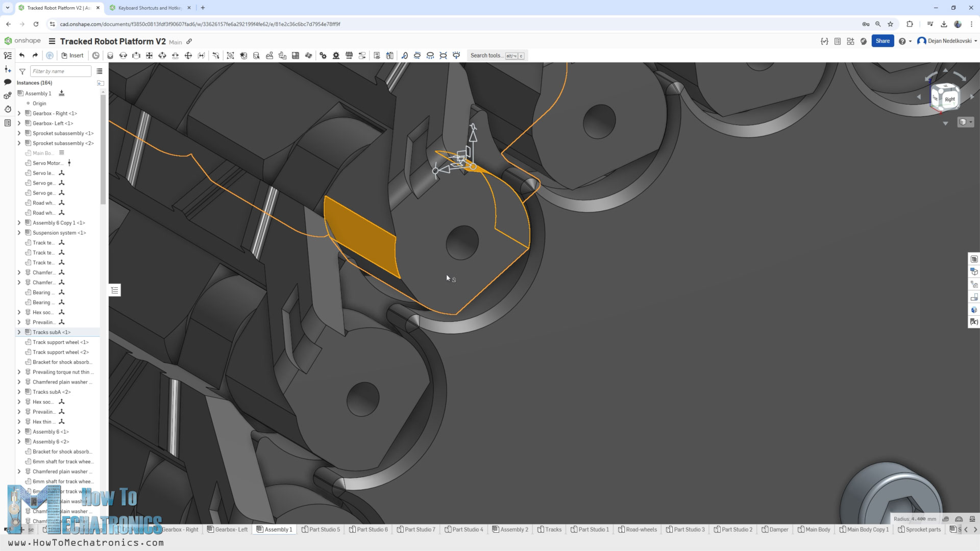
Task: Click the Undo arrow in toolbar
Action: [21, 56]
